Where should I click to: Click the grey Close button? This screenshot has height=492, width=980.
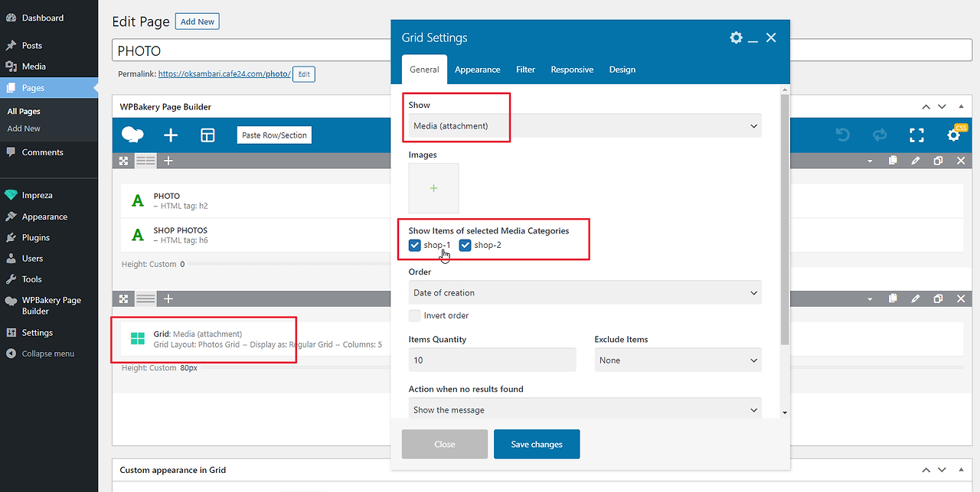pos(445,444)
